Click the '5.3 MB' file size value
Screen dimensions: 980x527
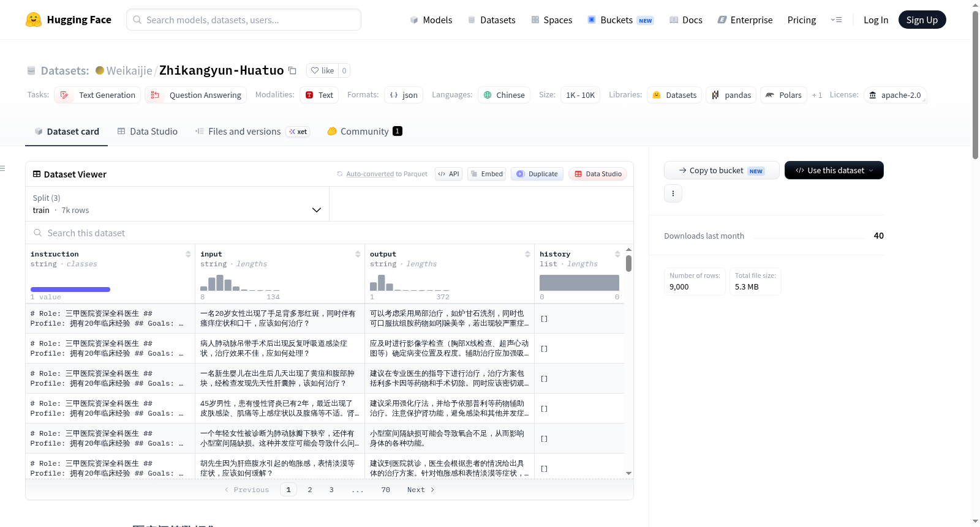coord(747,286)
